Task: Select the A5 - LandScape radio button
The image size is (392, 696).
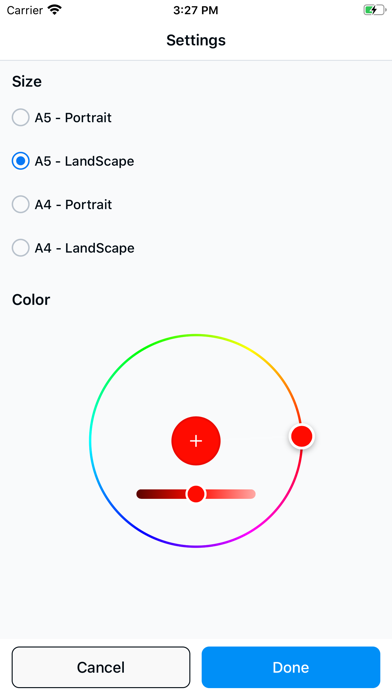Action: pyautogui.click(x=20, y=161)
